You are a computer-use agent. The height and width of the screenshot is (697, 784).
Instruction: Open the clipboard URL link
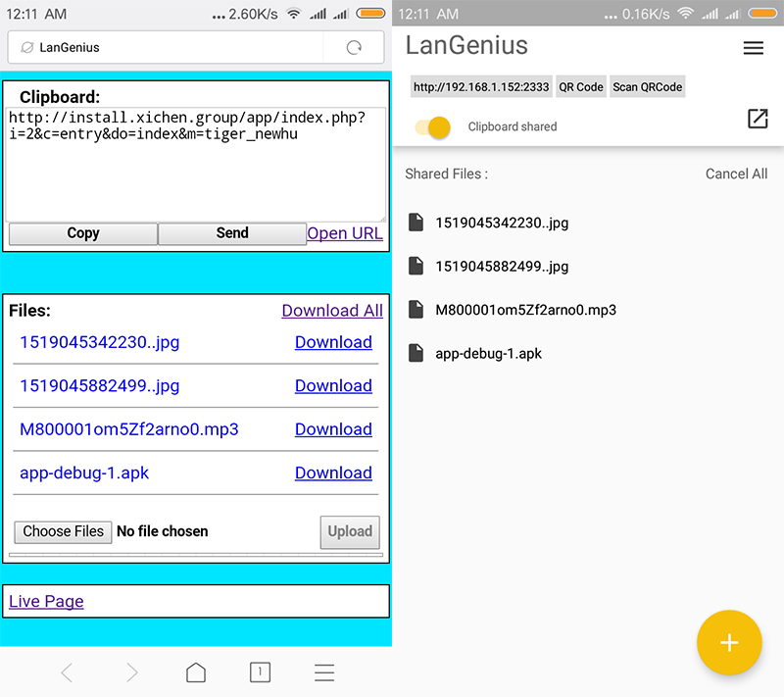click(x=345, y=233)
